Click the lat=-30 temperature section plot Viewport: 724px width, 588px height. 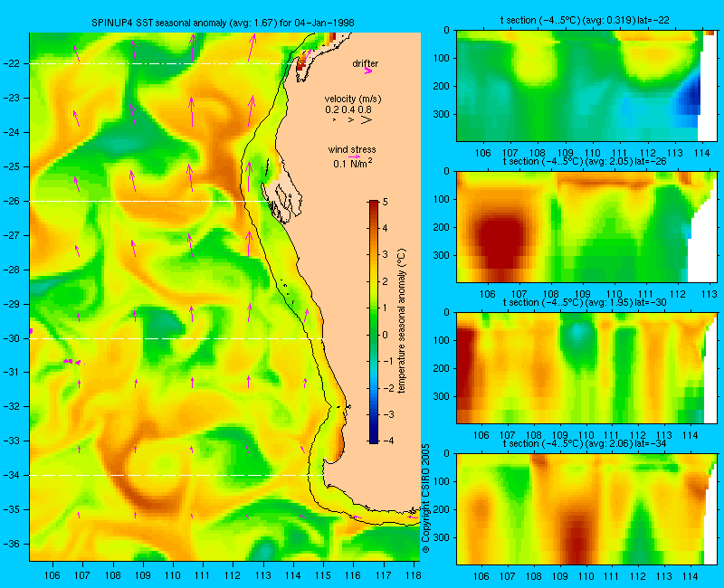[x=586, y=368]
